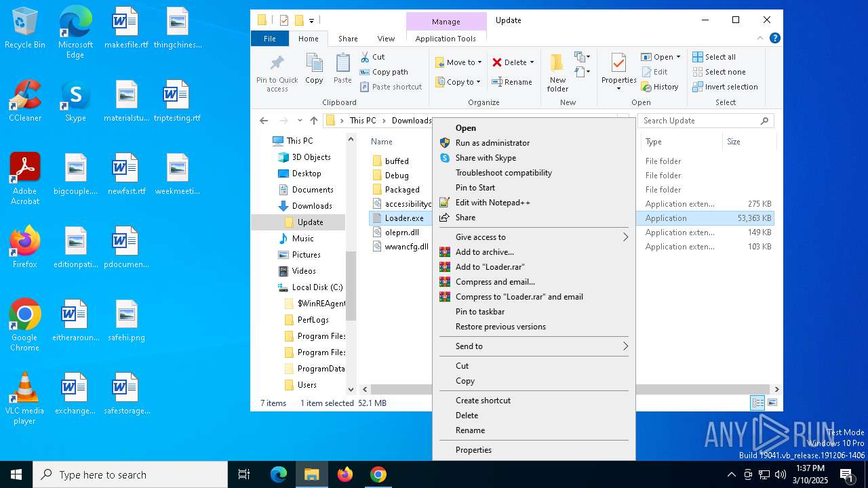The image size is (868, 488).
Task: Open the notification center icon
Action: (846, 474)
